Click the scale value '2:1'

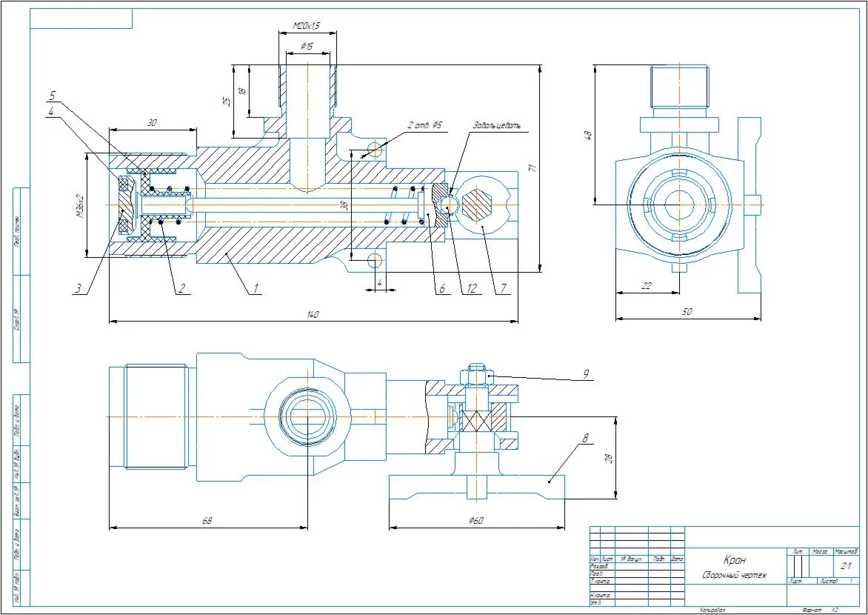click(846, 566)
